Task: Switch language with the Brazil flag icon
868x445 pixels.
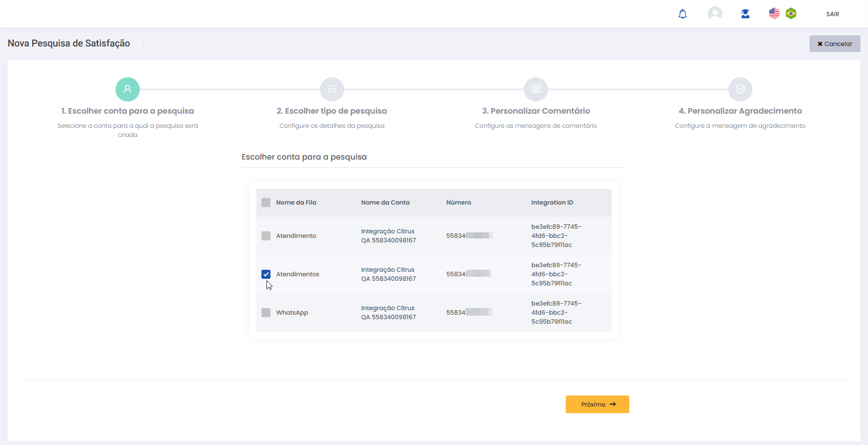Action: [791, 14]
